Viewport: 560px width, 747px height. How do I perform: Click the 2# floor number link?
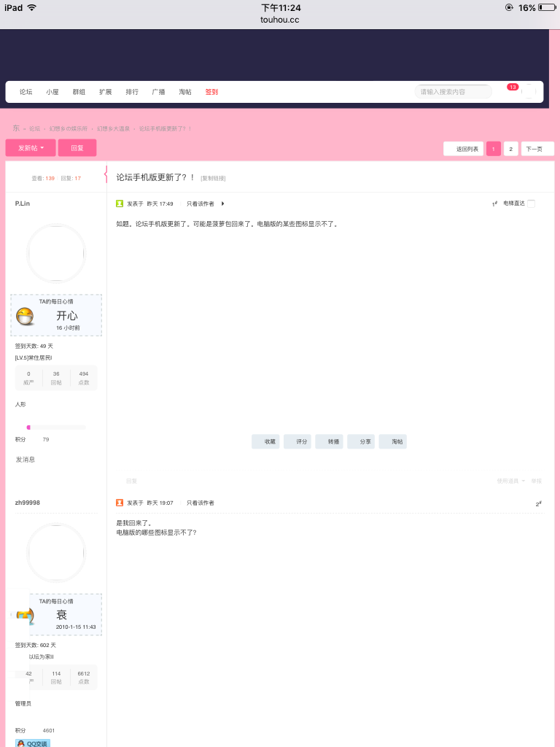539,503
